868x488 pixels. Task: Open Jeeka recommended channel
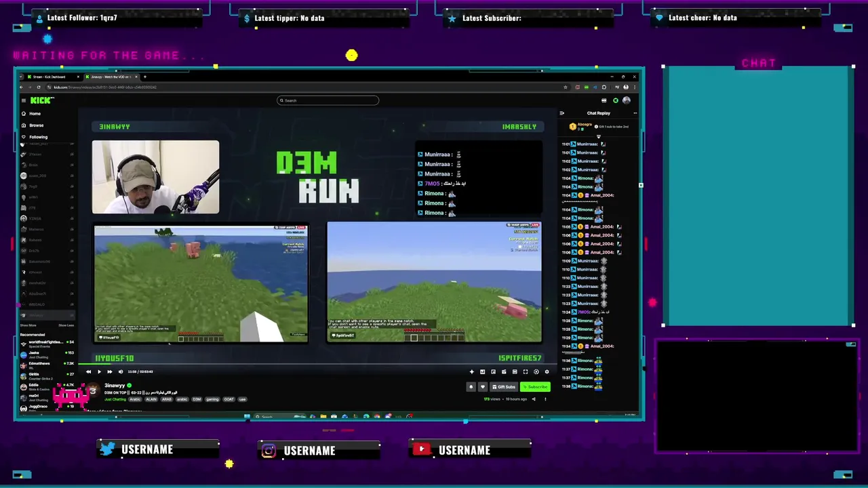[47, 354]
